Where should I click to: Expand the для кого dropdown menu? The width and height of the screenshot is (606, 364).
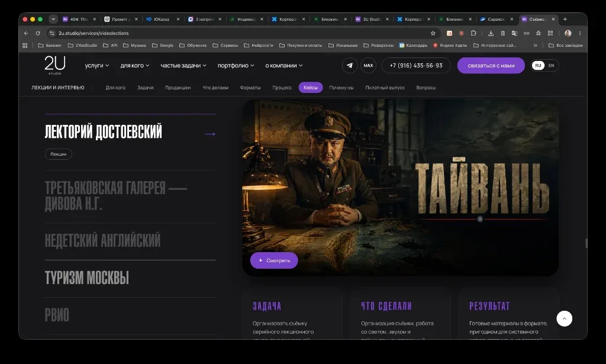[135, 65]
